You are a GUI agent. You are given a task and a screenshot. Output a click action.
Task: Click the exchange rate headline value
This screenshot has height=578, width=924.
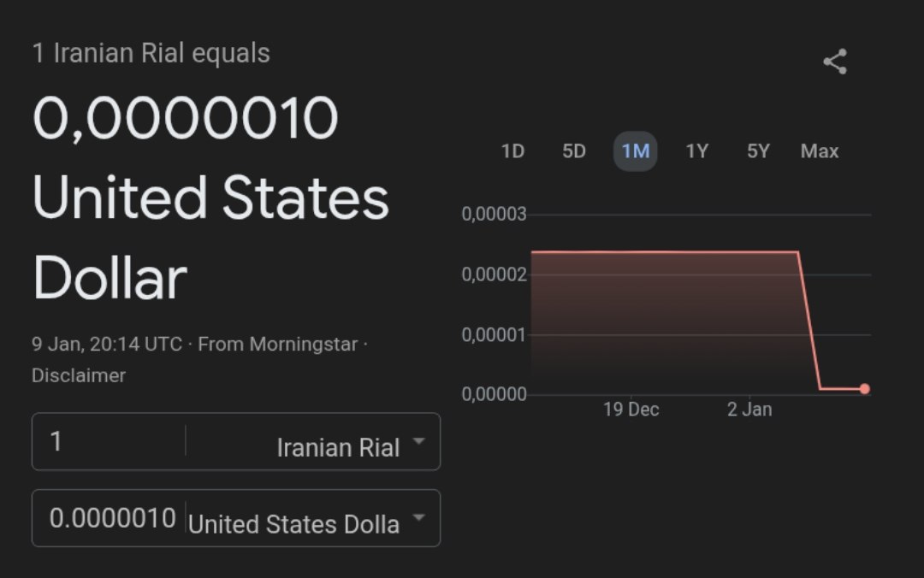[185, 117]
